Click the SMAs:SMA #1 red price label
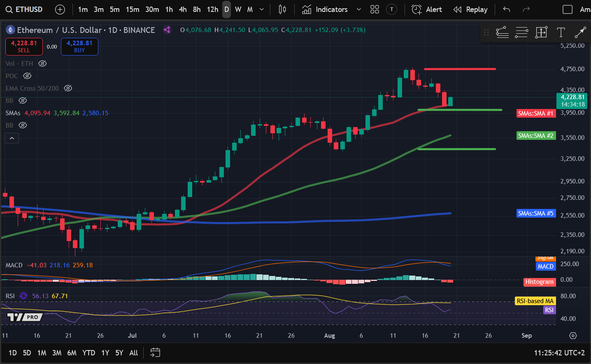The image size is (591, 364). click(x=536, y=114)
